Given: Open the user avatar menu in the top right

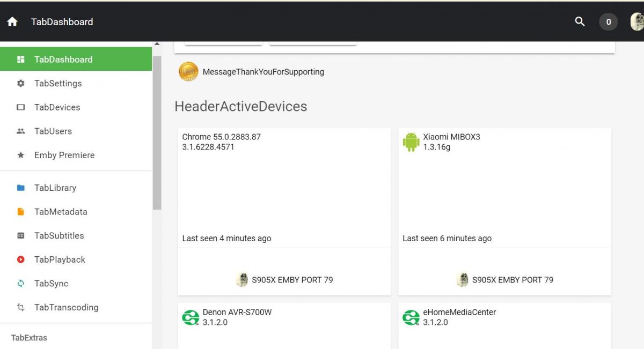Looking at the screenshot, I should pos(636,22).
